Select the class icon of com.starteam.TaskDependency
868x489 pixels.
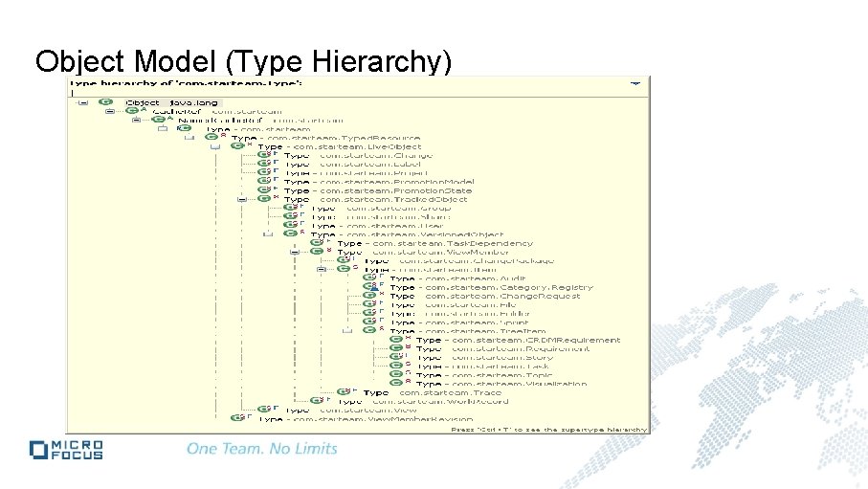pos(317,242)
